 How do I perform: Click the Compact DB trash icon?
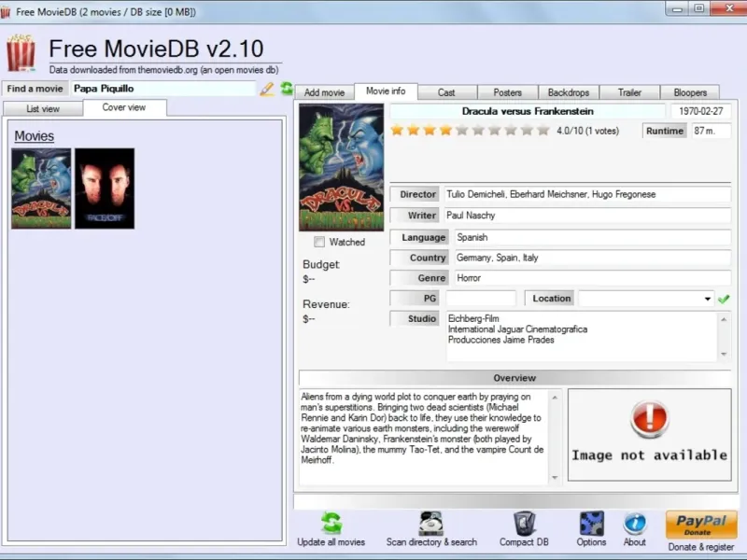[x=524, y=523]
